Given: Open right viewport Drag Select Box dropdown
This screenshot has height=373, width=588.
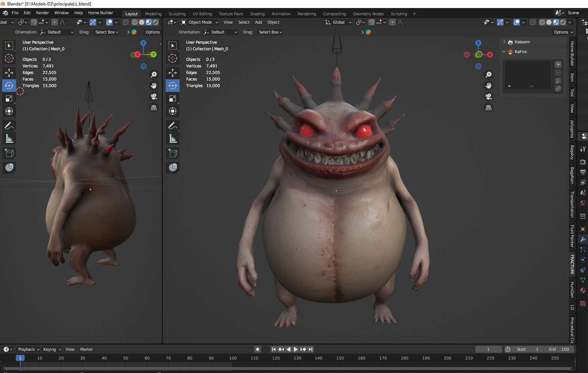Looking at the screenshot, I should [x=270, y=32].
